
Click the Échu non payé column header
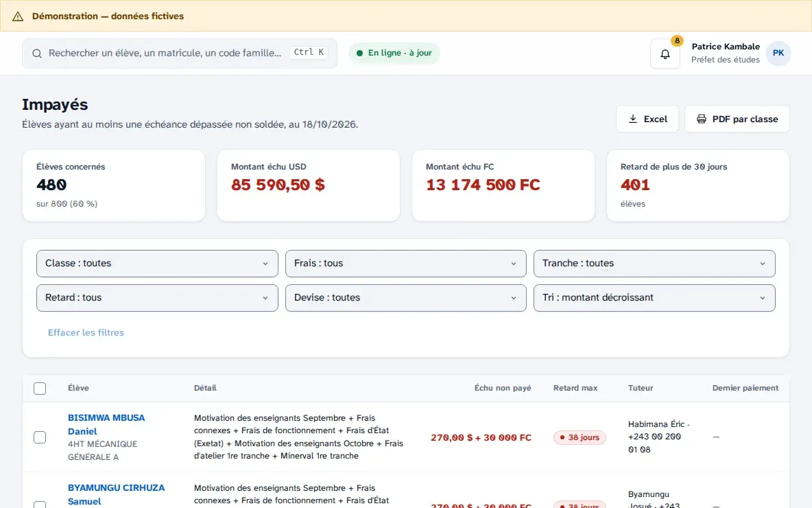[x=502, y=388]
